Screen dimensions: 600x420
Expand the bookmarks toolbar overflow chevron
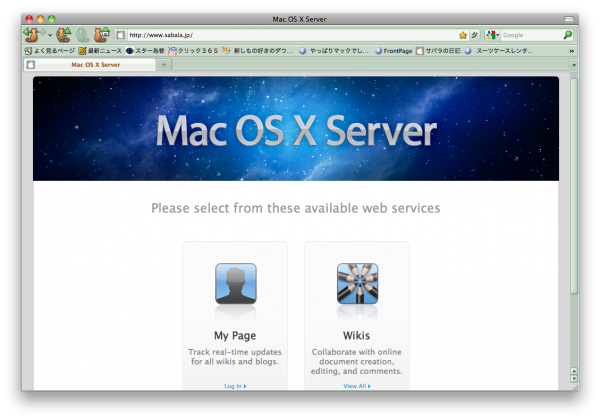point(571,51)
